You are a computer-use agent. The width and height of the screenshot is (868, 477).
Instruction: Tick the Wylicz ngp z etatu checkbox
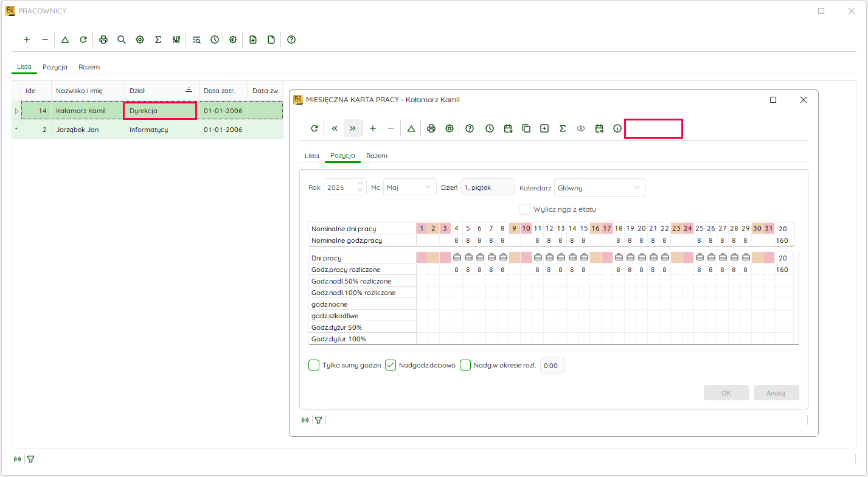pos(525,209)
